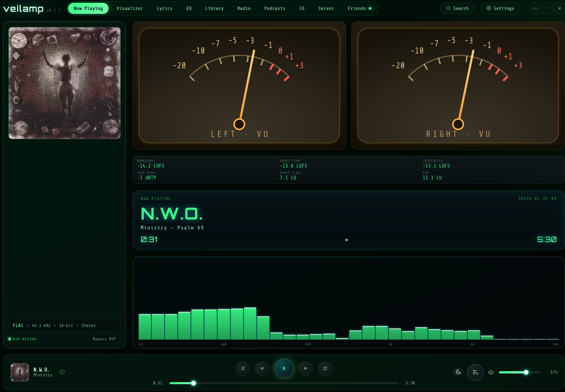The width and height of the screenshot is (565, 392).
Task: Click the '44.1 kHz' sample rate label
Action: 41,325
